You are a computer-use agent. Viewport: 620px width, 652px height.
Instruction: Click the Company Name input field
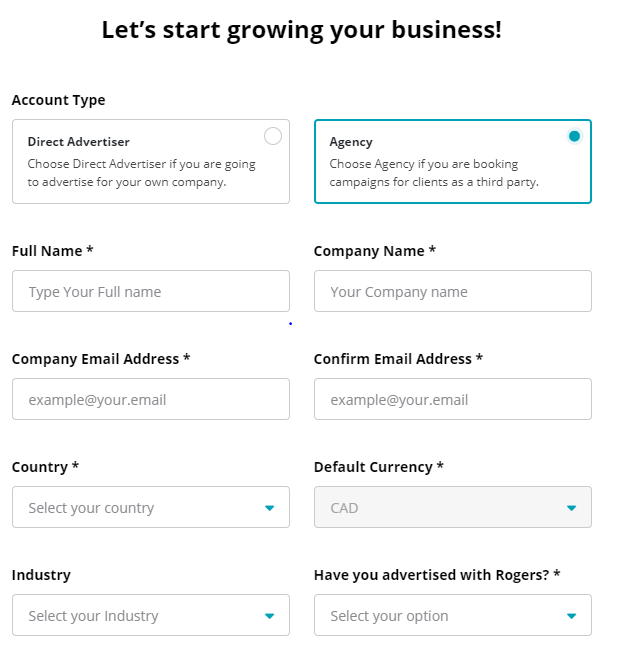click(452, 291)
